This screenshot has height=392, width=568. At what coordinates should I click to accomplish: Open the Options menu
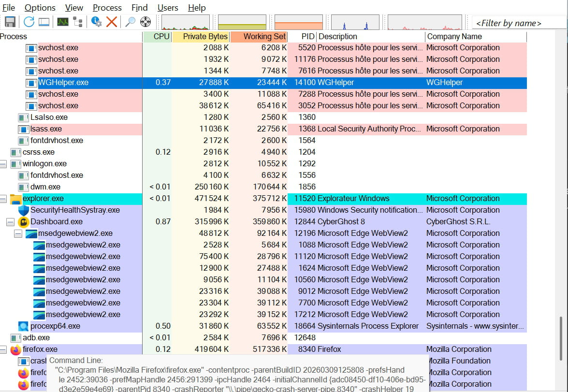[x=40, y=8]
